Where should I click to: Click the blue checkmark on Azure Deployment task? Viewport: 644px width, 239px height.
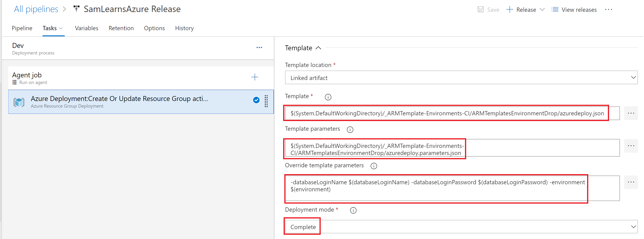click(x=256, y=100)
